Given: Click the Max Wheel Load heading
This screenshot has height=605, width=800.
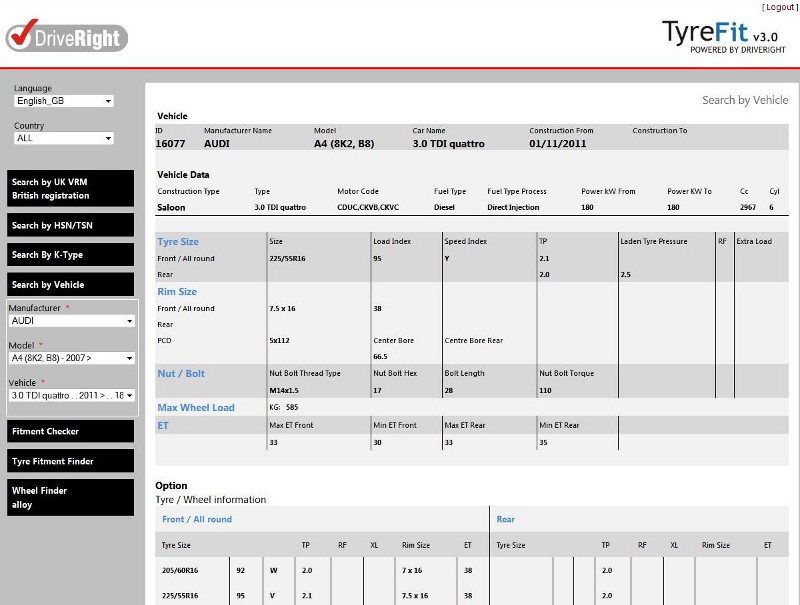Looking at the screenshot, I should point(196,408).
